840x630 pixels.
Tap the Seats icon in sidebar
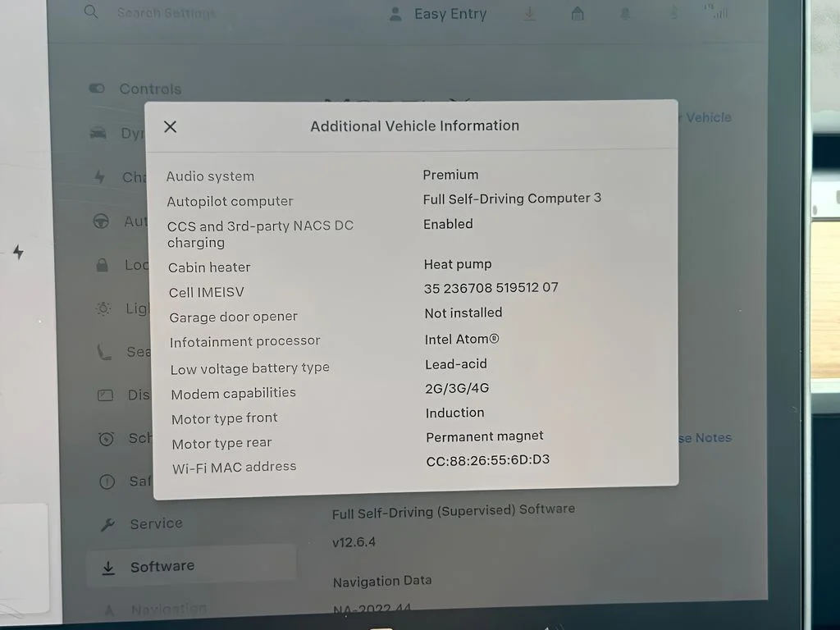[x=104, y=352]
